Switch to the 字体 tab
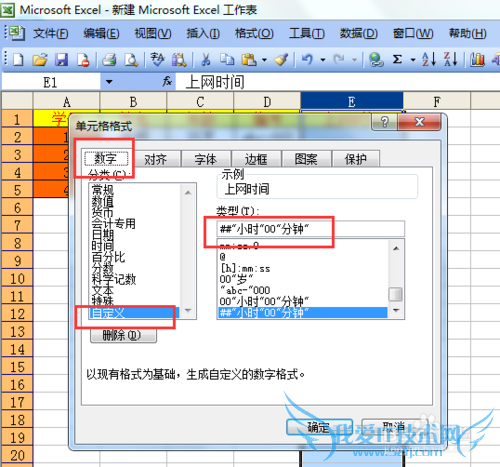 (206, 159)
